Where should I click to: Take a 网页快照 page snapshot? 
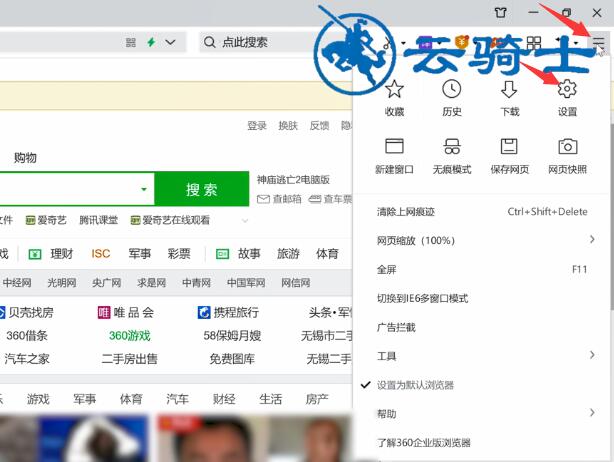(x=567, y=146)
